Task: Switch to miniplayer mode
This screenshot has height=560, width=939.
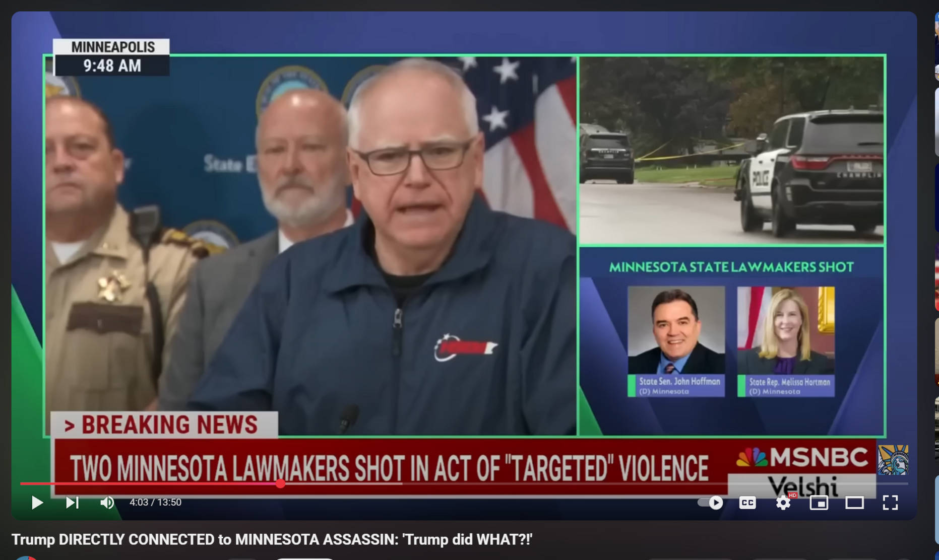Action: pyautogui.click(x=819, y=502)
